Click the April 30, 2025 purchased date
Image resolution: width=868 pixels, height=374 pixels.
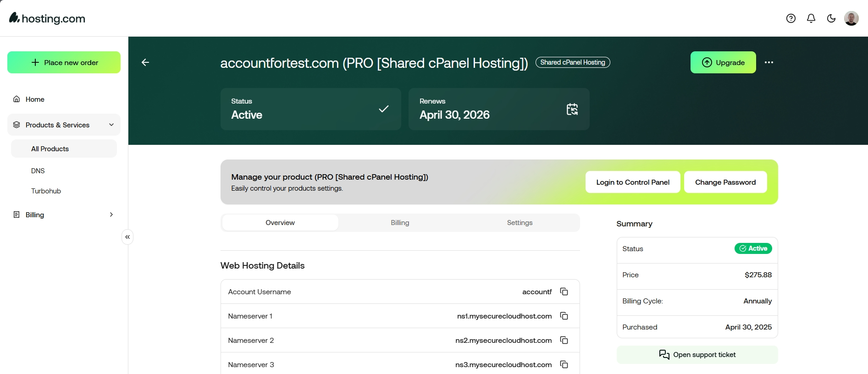[748, 327]
